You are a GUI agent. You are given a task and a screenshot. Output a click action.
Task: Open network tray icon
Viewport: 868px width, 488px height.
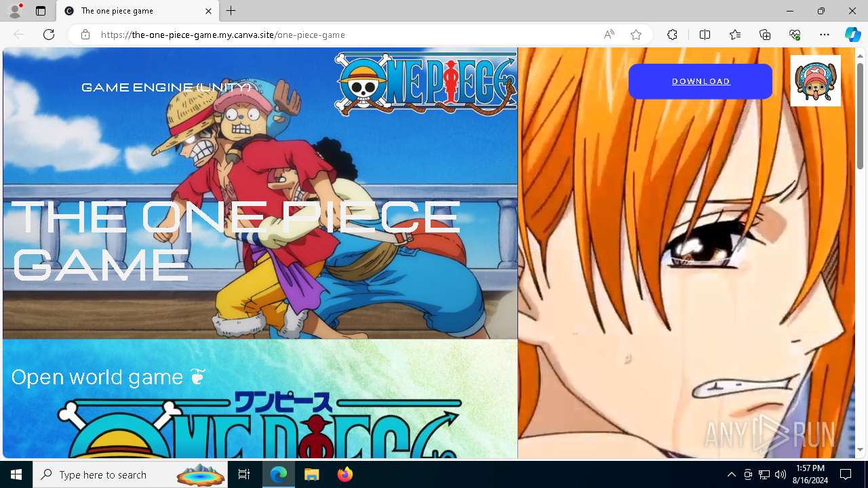pos(764,474)
